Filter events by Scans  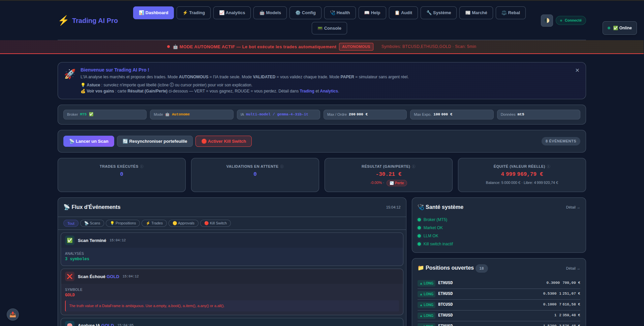92,223
